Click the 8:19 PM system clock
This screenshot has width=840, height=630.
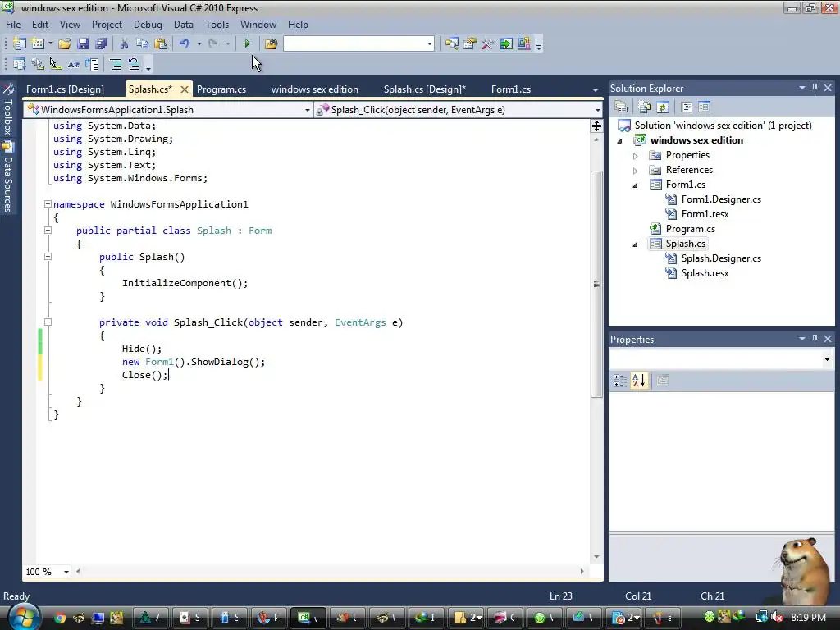pos(808,617)
